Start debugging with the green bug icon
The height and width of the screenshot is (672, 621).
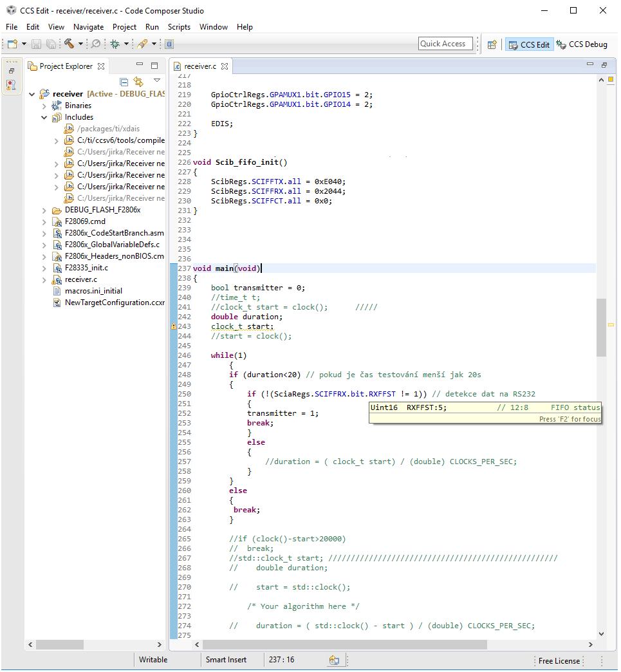115,44
